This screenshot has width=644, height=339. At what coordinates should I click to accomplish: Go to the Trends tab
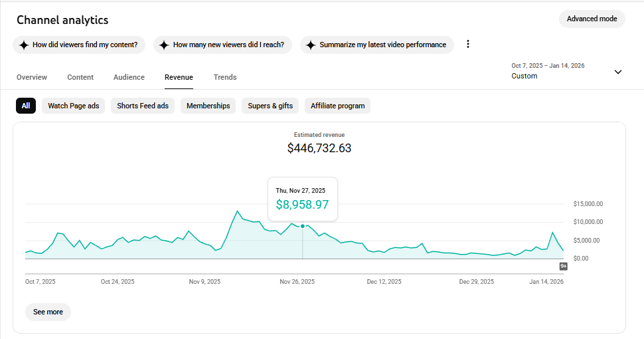[225, 77]
